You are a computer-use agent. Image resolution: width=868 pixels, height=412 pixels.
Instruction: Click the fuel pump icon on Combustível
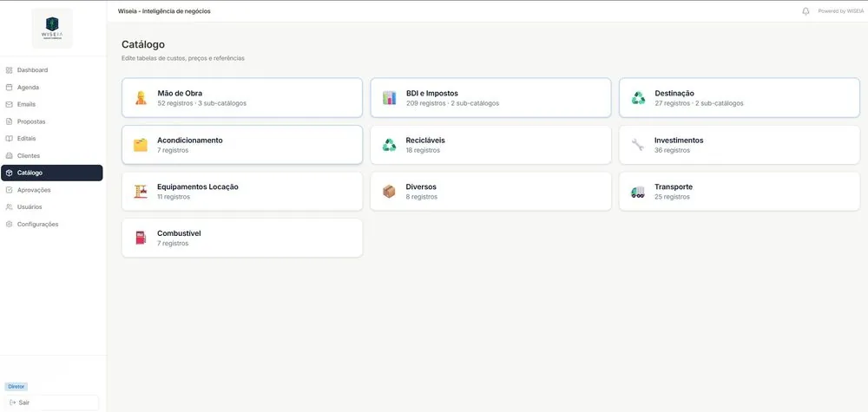tap(140, 238)
